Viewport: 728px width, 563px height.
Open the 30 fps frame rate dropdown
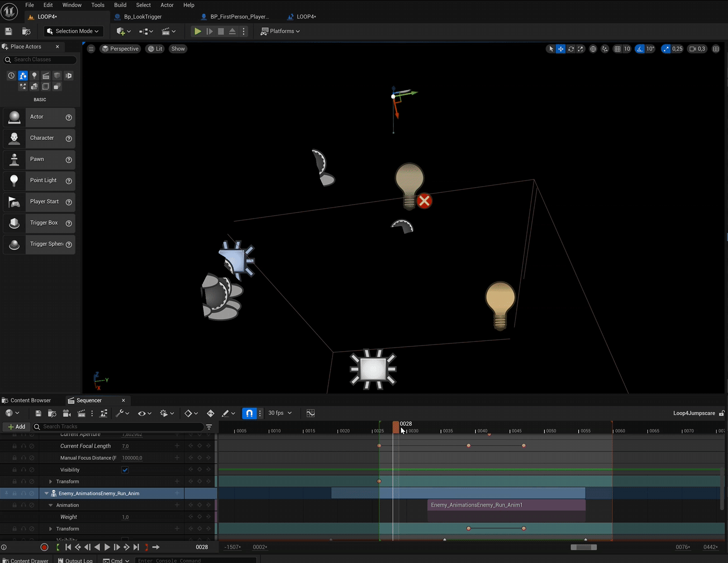280,413
